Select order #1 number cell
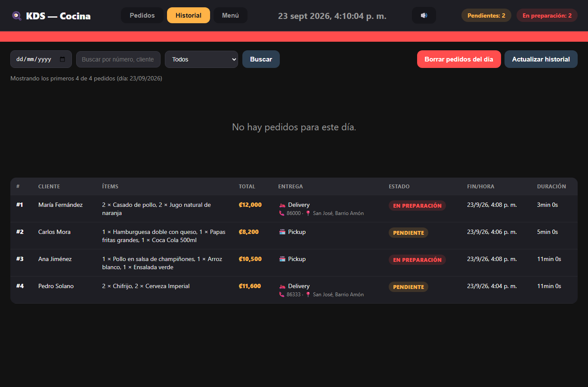 tap(20, 205)
